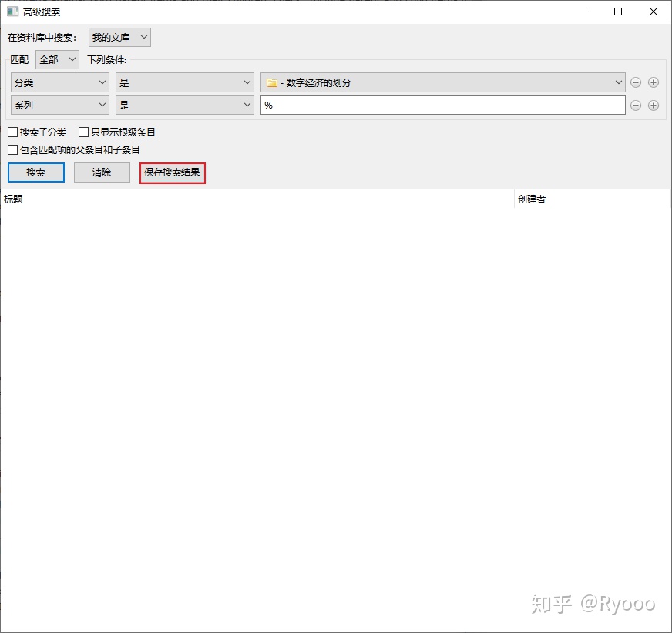Open the operator dropdown in 分类 row
672x633 pixels.
(x=185, y=82)
